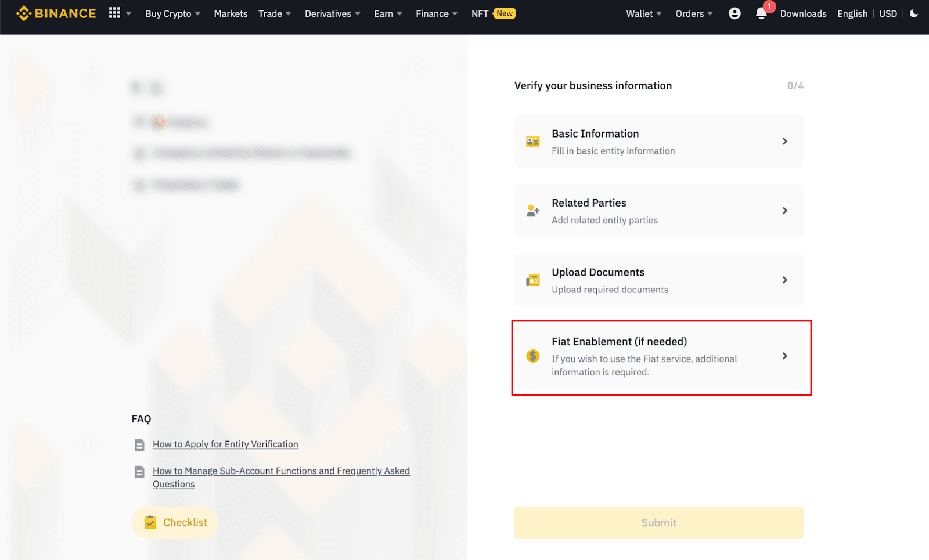Expand the Buy Crypto dropdown
This screenshot has height=560, width=929.
pyautogui.click(x=172, y=13)
